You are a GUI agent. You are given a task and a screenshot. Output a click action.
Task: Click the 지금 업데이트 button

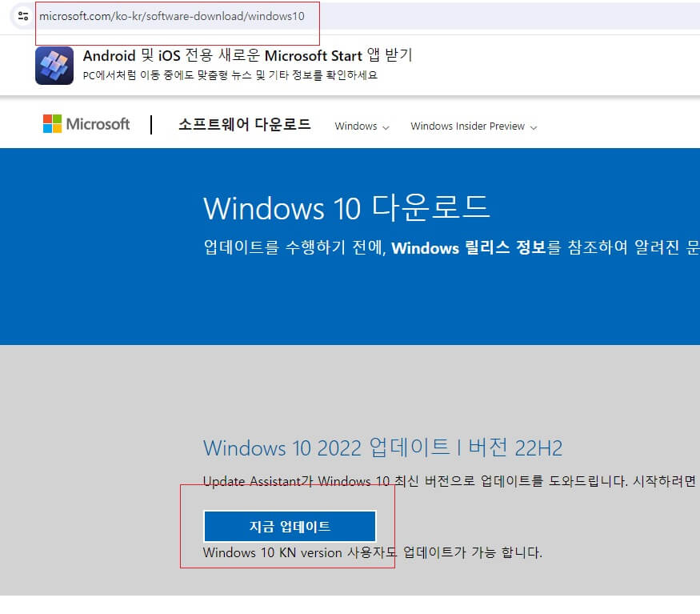pyautogui.click(x=290, y=527)
